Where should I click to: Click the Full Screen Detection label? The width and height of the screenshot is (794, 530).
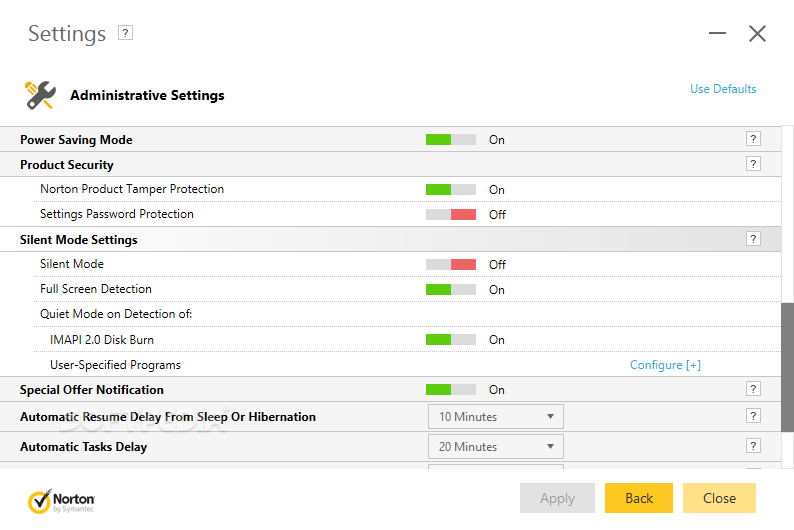tap(96, 289)
